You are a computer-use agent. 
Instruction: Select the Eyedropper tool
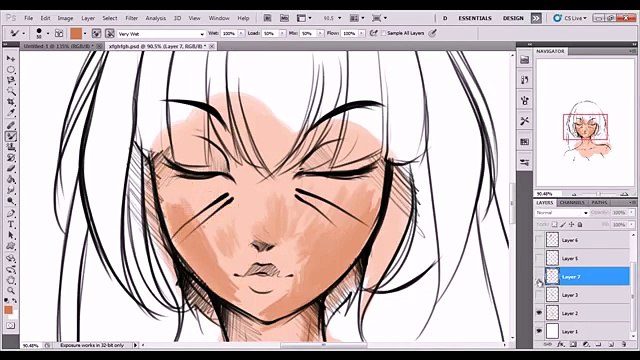click(x=11, y=113)
